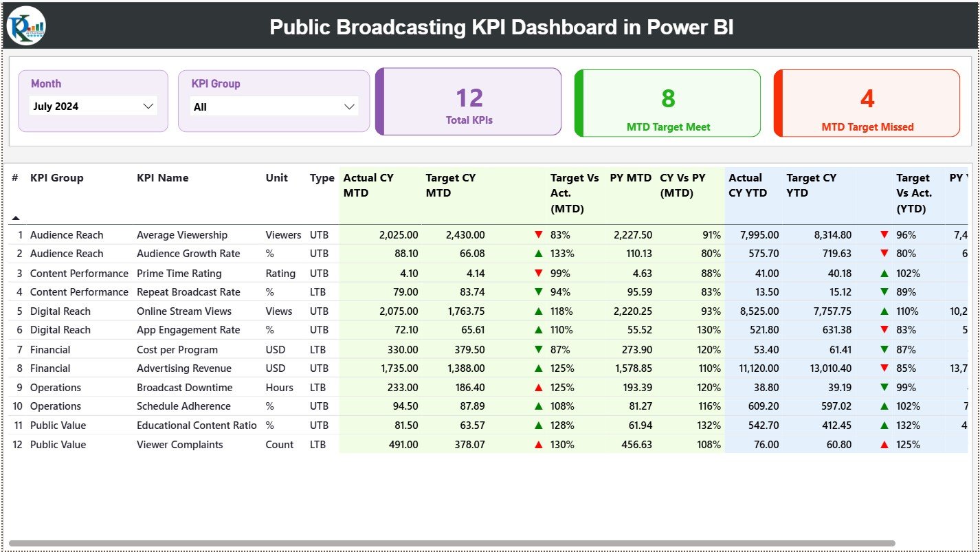Click green down arrow in Cost per Program MTD
Viewport: 980px width, 552px height.
click(x=538, y=350)
